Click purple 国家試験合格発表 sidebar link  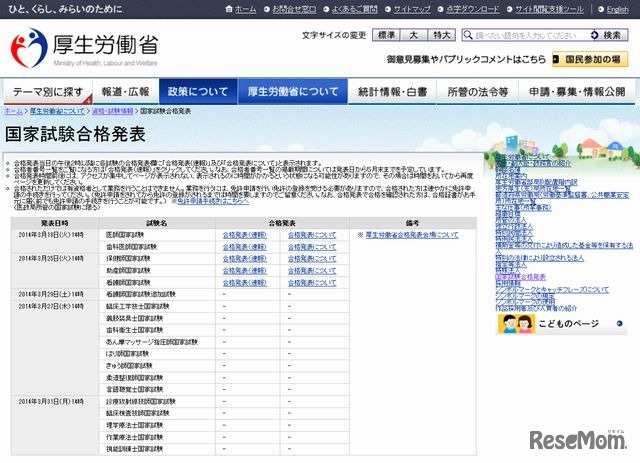click(x=520, y=277)
